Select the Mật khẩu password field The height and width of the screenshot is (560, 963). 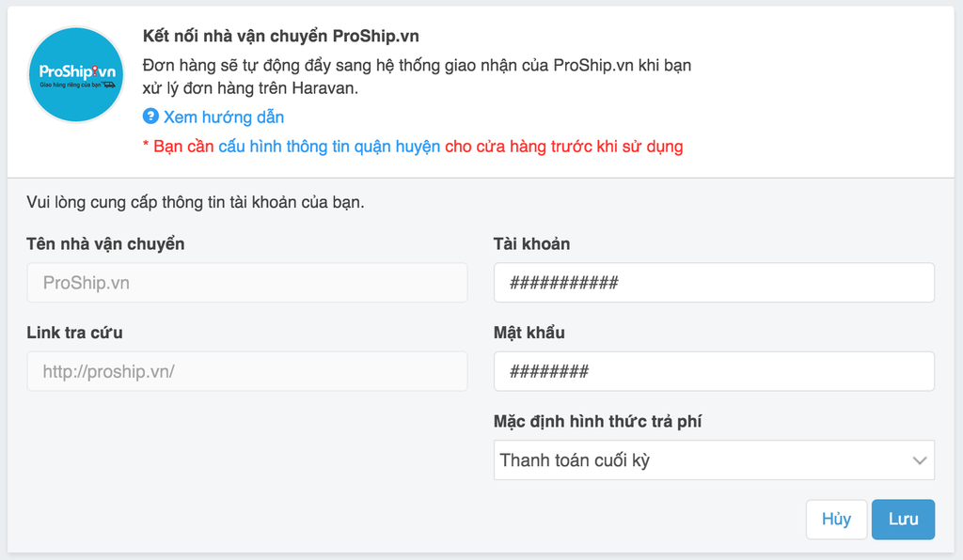[714, 371]
